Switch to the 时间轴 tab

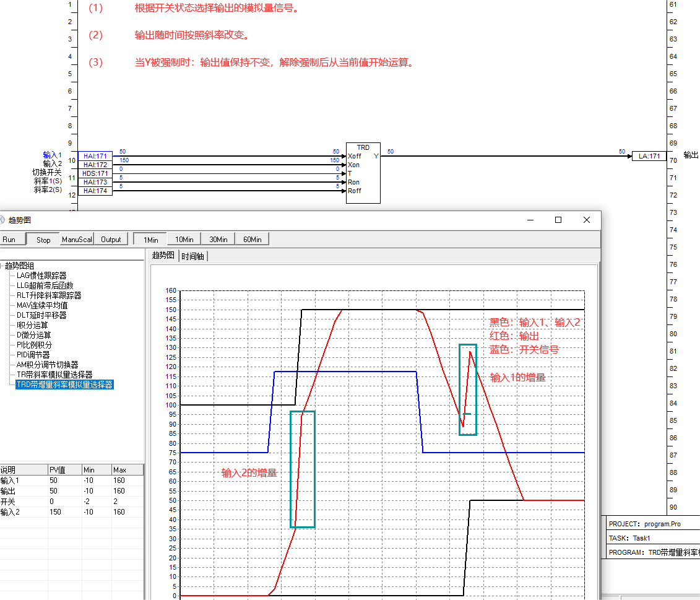tap(194, 256)
